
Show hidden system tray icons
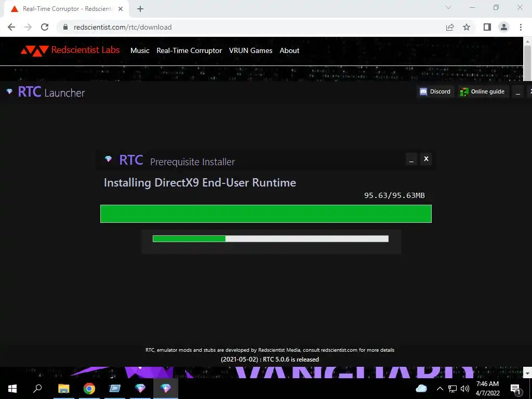coord(440,389)
